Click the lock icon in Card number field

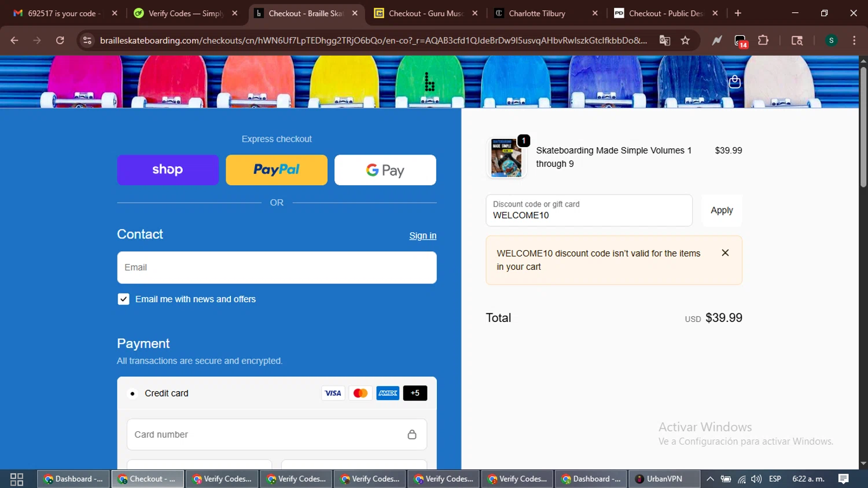412,434
